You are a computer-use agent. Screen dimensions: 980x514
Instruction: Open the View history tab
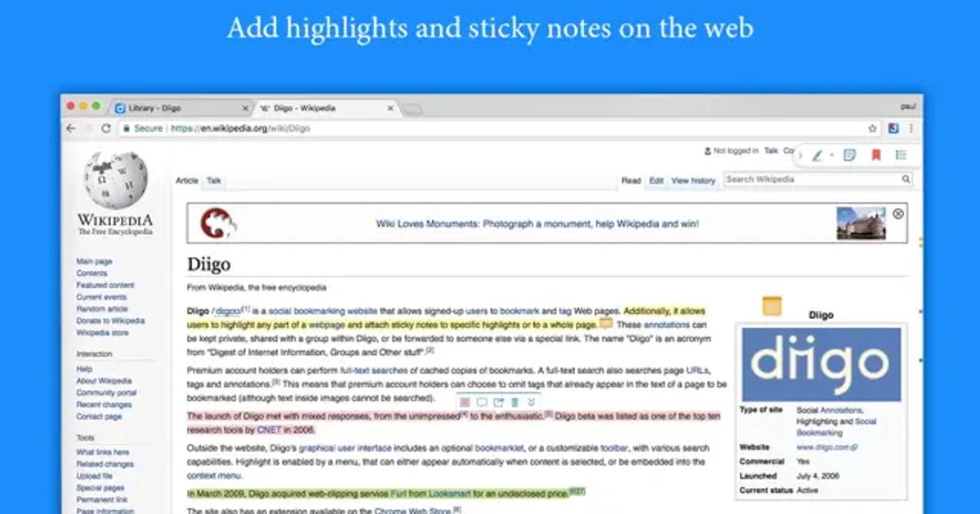pyautogui.click(x=693, y=180)
